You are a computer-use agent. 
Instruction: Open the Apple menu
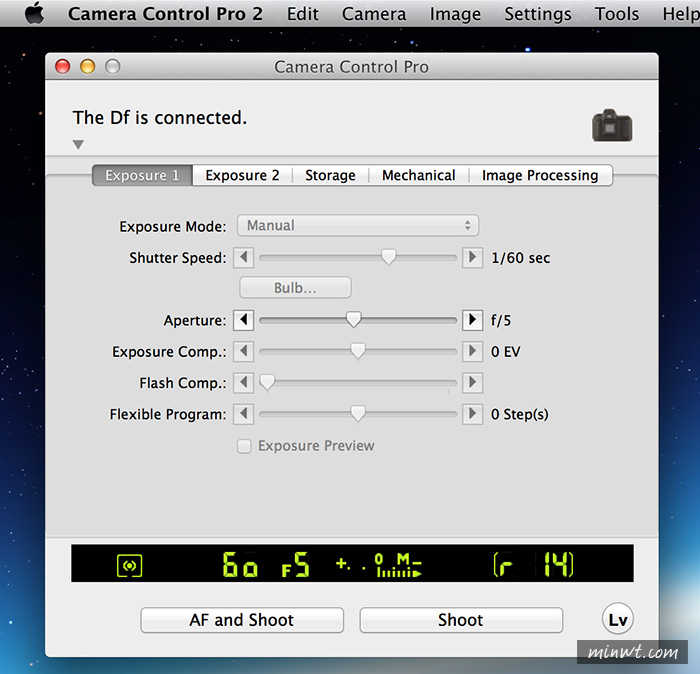[x=34, y=13]
